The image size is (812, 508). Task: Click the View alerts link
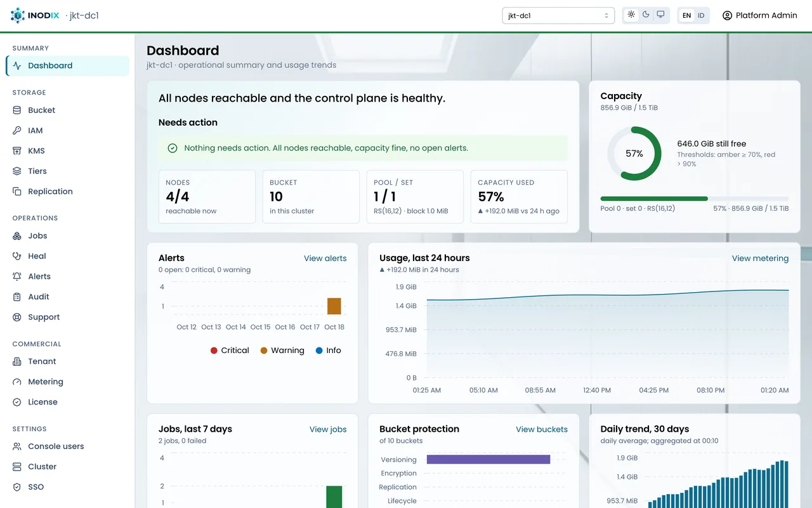click(x=325, y=258)
